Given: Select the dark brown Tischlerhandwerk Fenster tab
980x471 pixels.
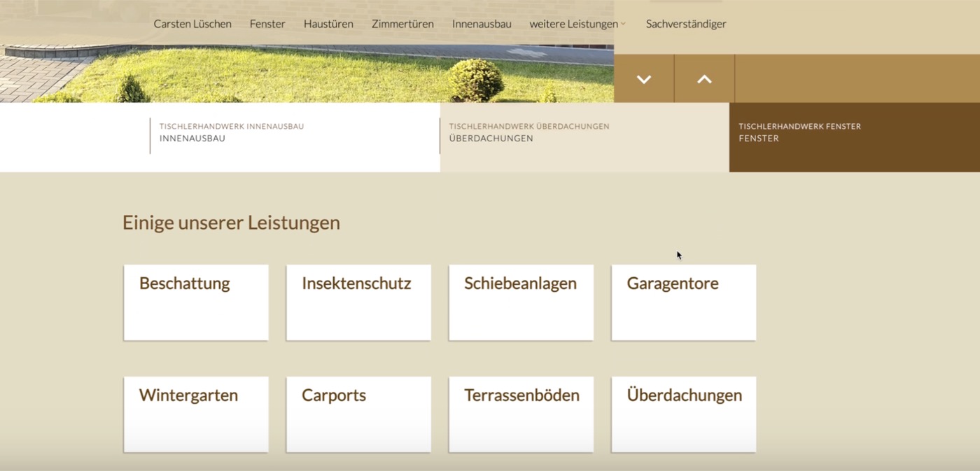Looking at the screenshot, I should (x=855, y=137).
